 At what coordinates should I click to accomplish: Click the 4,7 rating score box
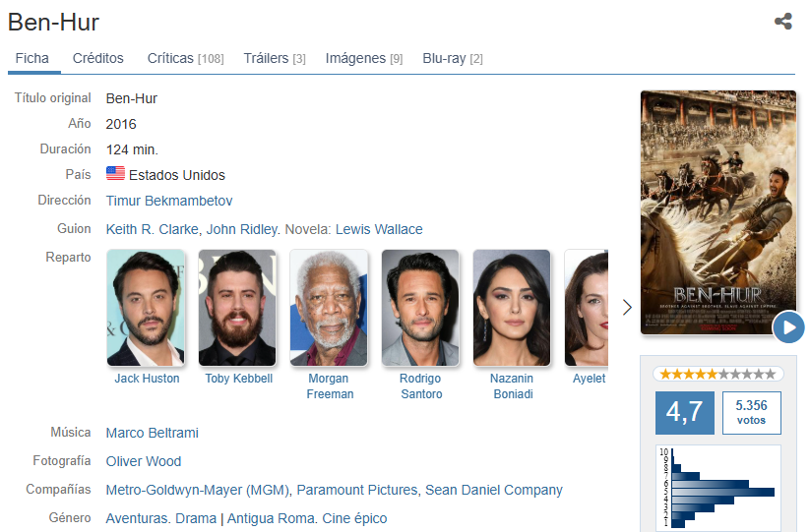click(684, 413)
